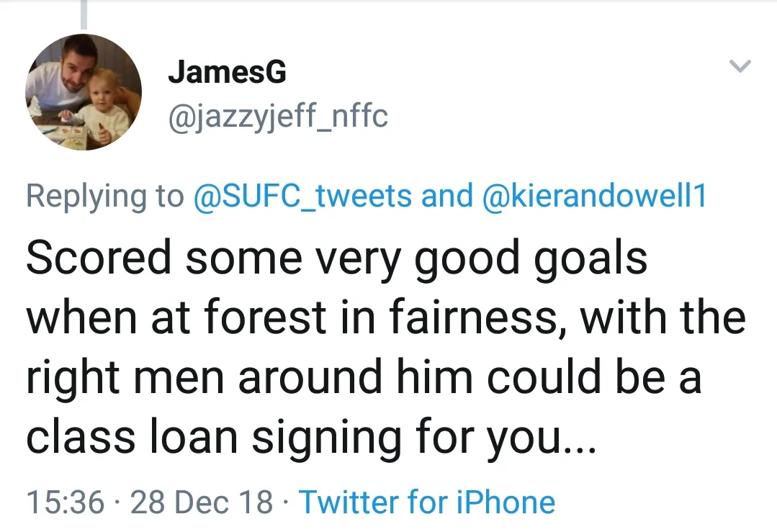Open JamesG's profile picture
The width and height of the screenshot is (777, 532).
84,92
